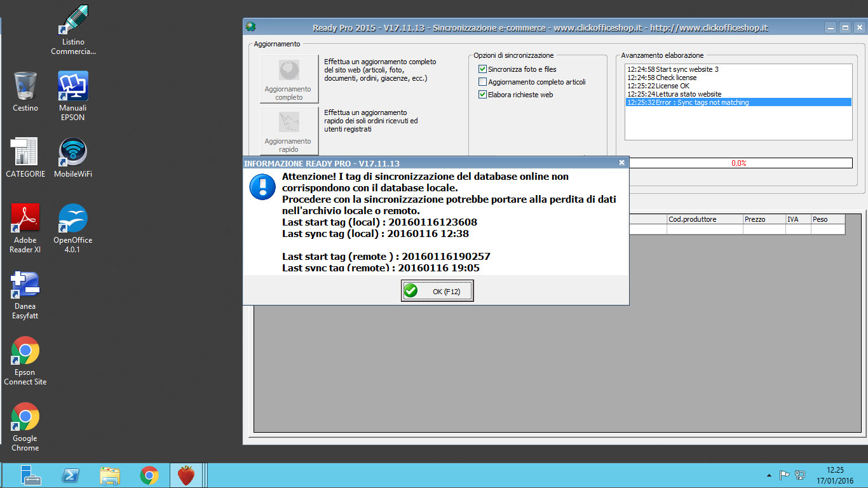This screenshot has height=488, width=868.
Task: Open the Cestino recycle bin
Action: [25, 91]
